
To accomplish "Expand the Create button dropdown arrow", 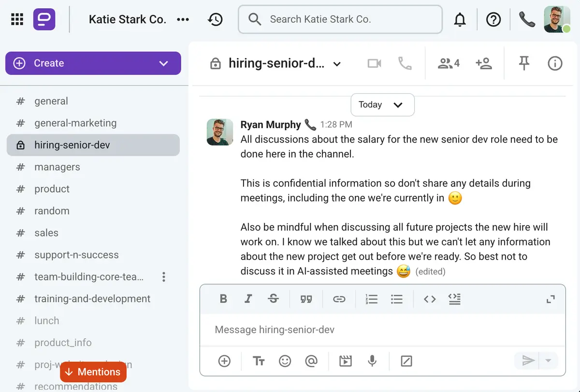I will pyautogui.click(x=163, y=63).
